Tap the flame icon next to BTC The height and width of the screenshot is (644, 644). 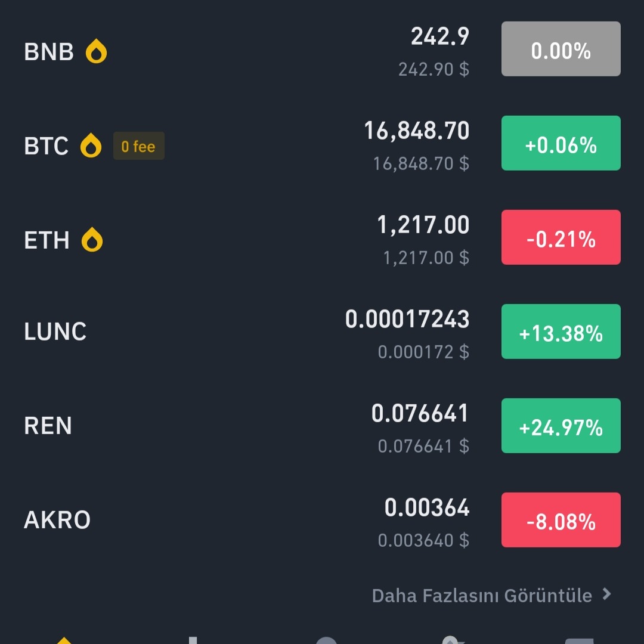point(91,145)
